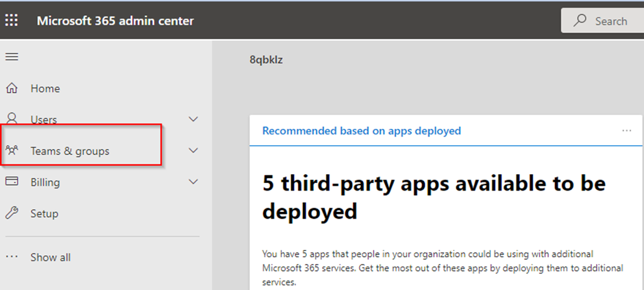
Task: Click the Microsoft 365 admin center title
Action: pos(115,21)
